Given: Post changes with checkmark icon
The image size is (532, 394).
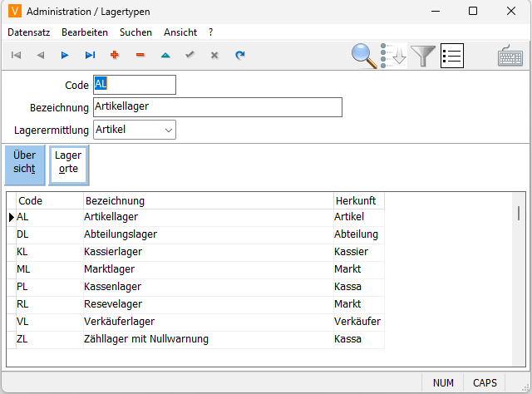Looking at the screenshot, I should (190, 55).
